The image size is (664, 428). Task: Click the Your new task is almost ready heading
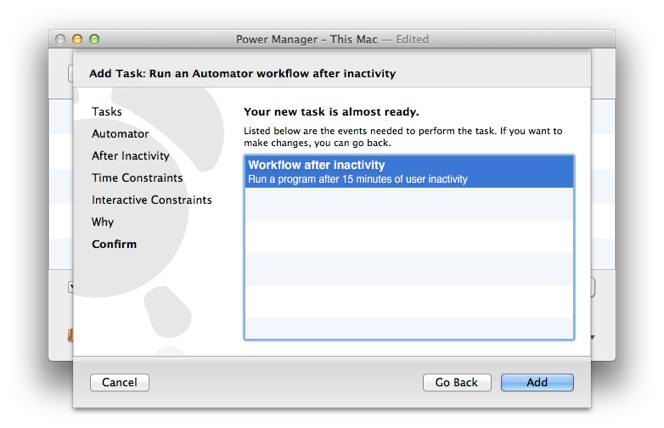(331, 112)
